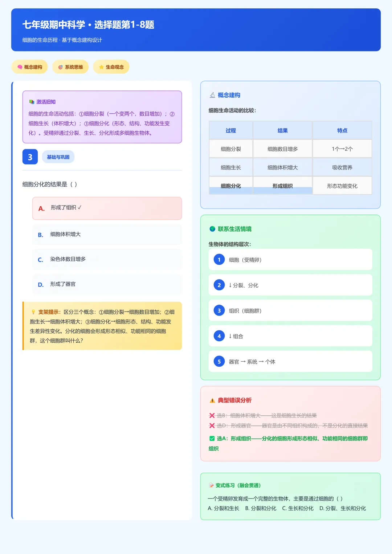Click the red X before 选B line

[x=212, y=415]
